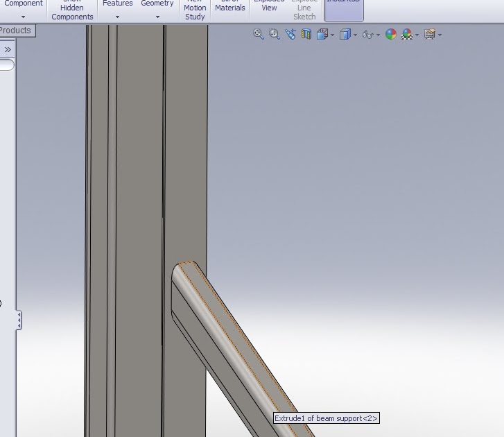Screen dimensions: 504x437
Task: Expand panel with double chevron icon
Action: 8,49
